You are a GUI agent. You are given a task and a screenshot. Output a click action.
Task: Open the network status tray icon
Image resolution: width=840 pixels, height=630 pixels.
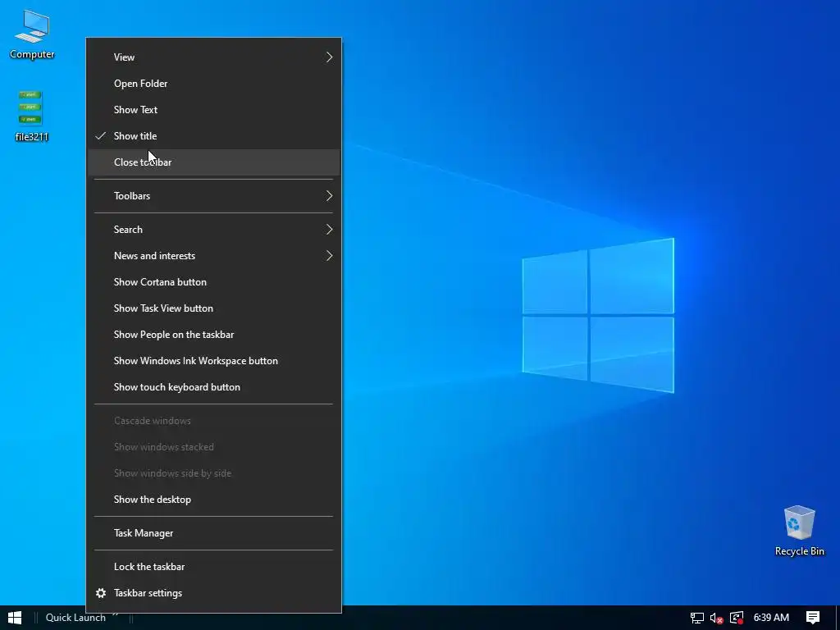(697, 618)
